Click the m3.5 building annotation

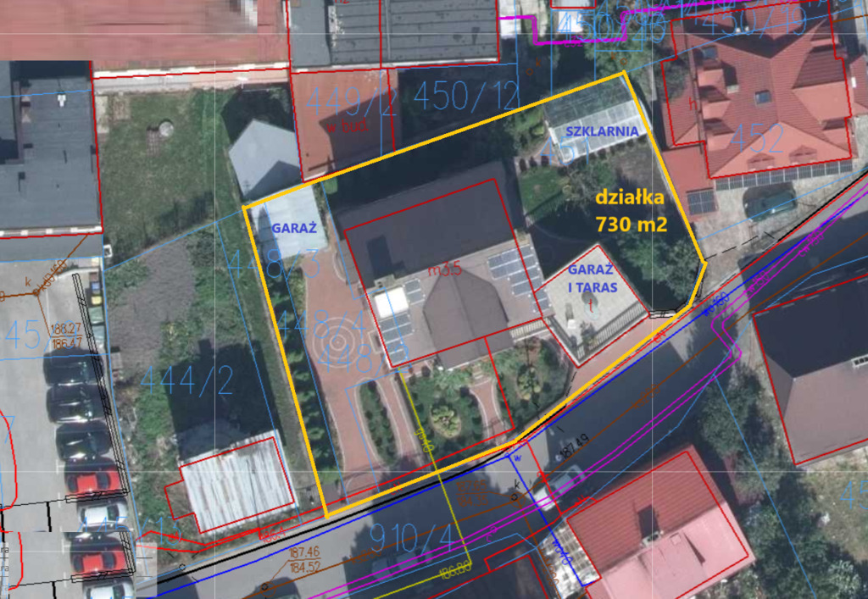point(444,271)
